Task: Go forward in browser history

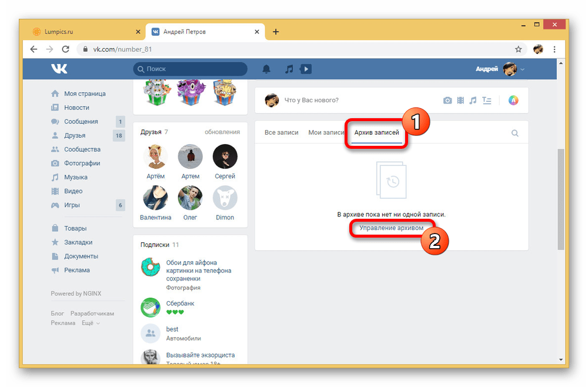Action: (49, 49)
